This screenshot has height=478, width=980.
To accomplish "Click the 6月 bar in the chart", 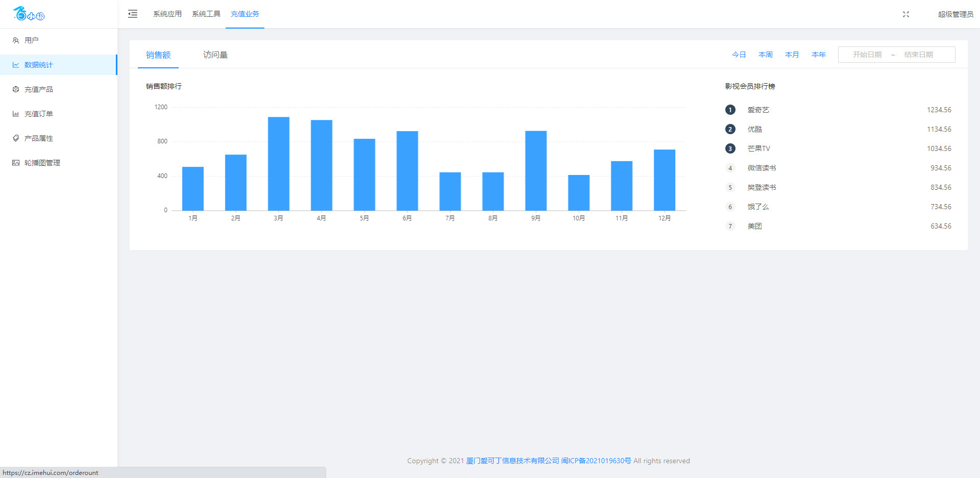I will [407, 171].
